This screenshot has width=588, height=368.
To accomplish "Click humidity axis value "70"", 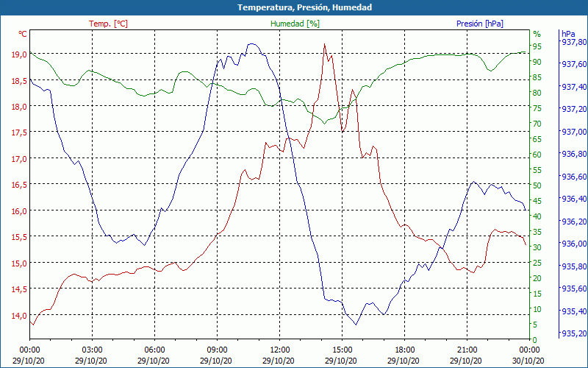I will click(x=537, y=124).
